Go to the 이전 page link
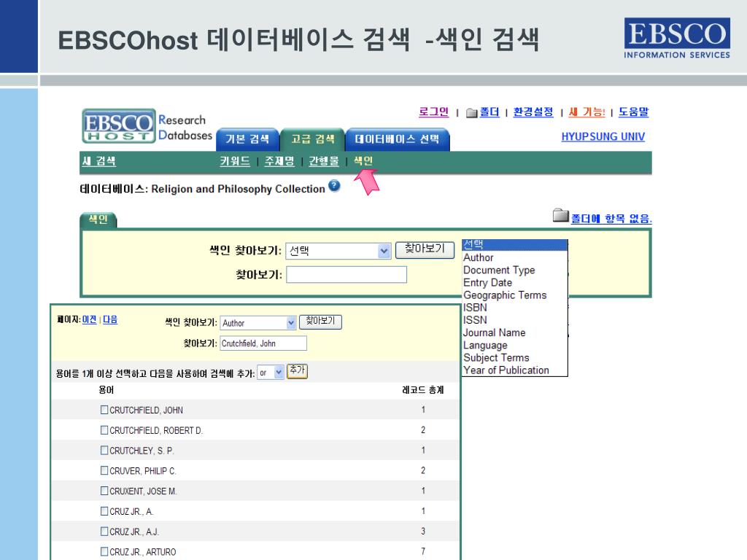 click(x=89, y=319)
